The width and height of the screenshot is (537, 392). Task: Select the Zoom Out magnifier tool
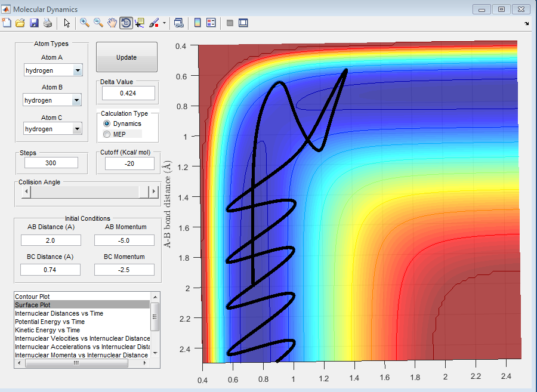(x=98, y=23)
